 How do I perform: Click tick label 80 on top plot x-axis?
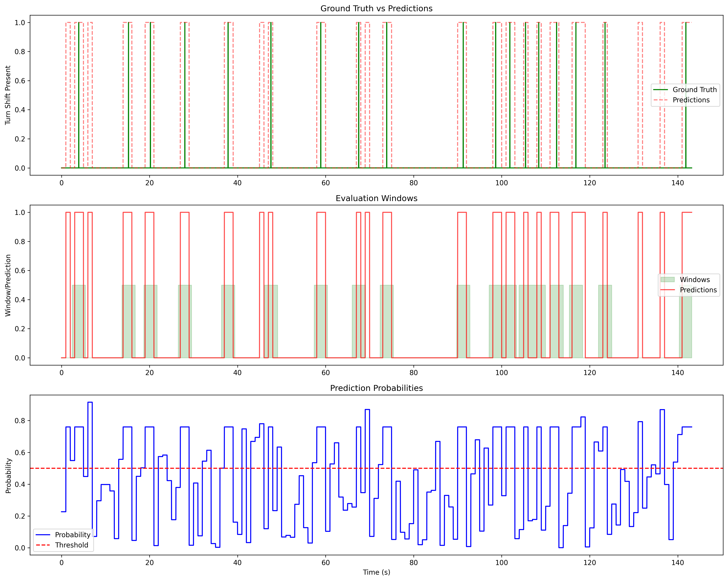pos(413,183)
